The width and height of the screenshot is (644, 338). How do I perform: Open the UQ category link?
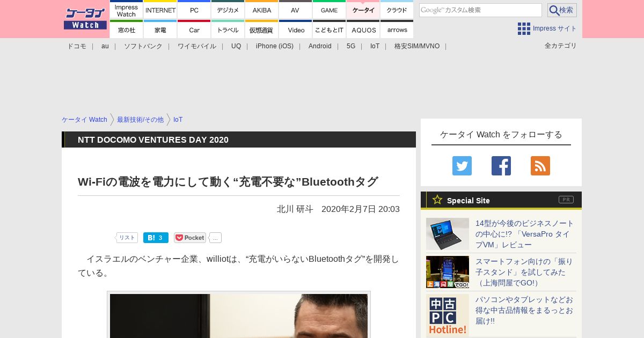coord(236,46)
